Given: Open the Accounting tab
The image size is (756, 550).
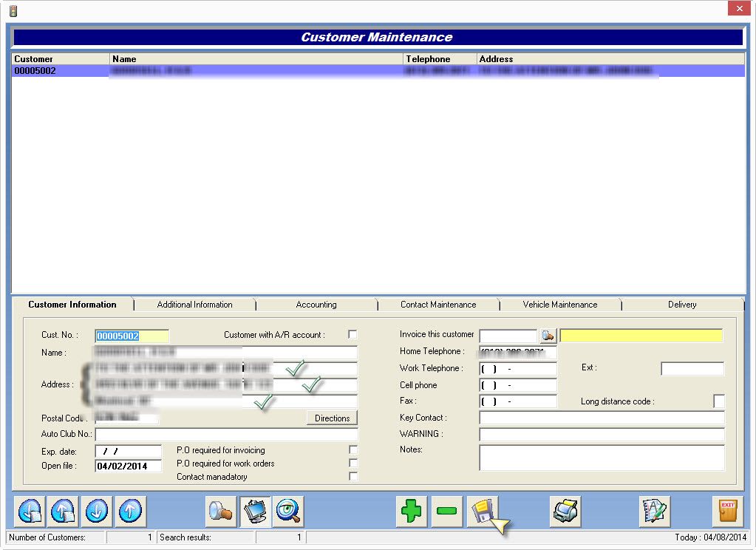Looking at the screenshot, I should point(316,305).
